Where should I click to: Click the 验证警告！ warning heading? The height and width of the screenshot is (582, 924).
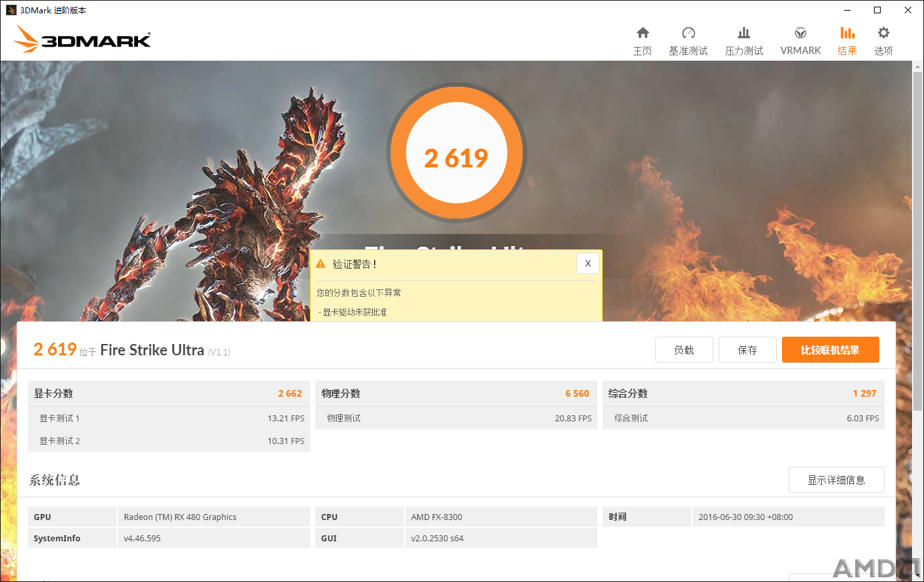click(x=355, y=264)
